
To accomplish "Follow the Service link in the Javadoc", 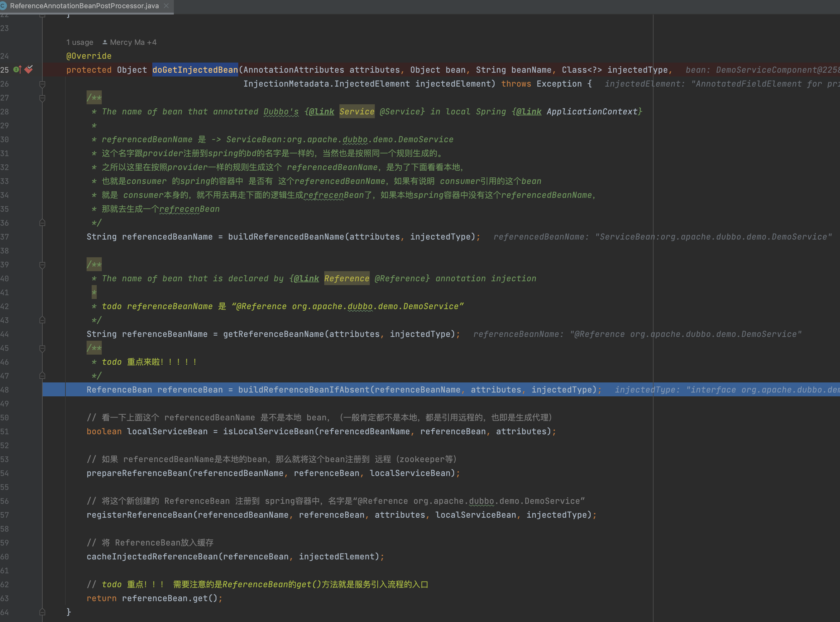I will (x=357, y=112).
